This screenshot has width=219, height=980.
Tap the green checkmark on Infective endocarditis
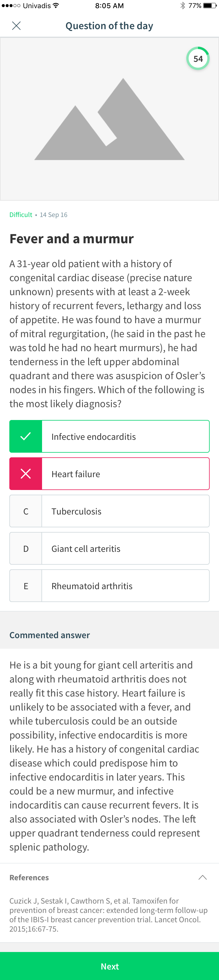25,436
